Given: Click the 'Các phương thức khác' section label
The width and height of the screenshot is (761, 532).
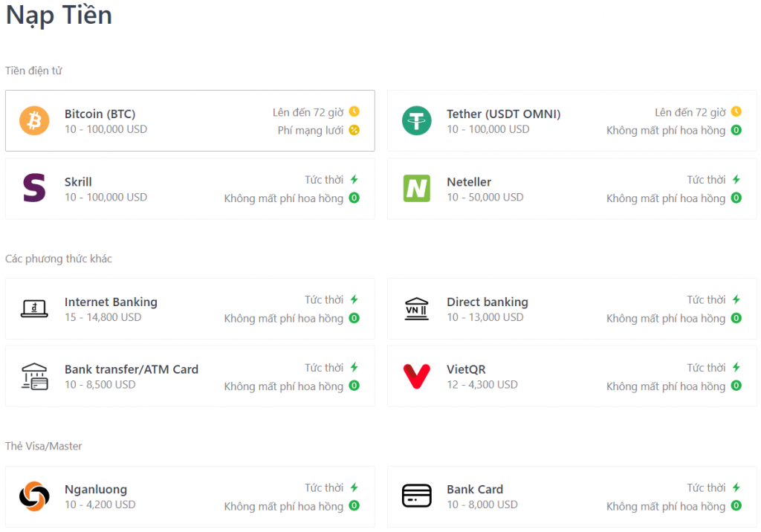Looking at the screenshot, I should click(x=59, y=259).
